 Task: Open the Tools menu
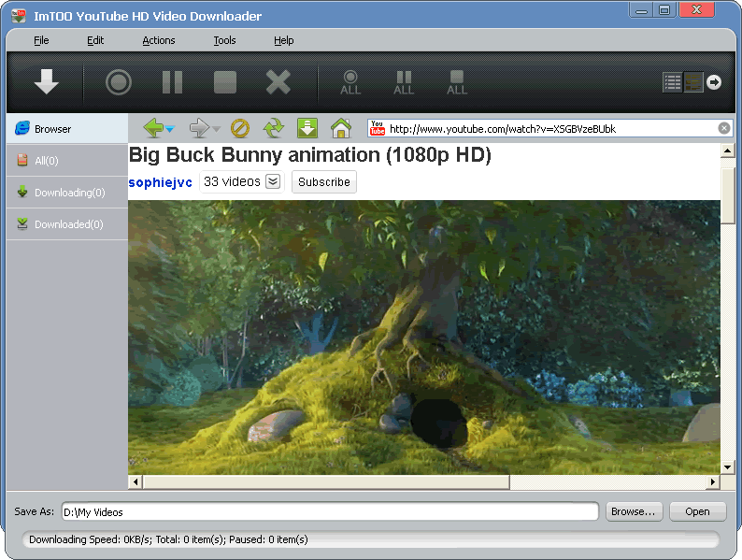[224, 40]
